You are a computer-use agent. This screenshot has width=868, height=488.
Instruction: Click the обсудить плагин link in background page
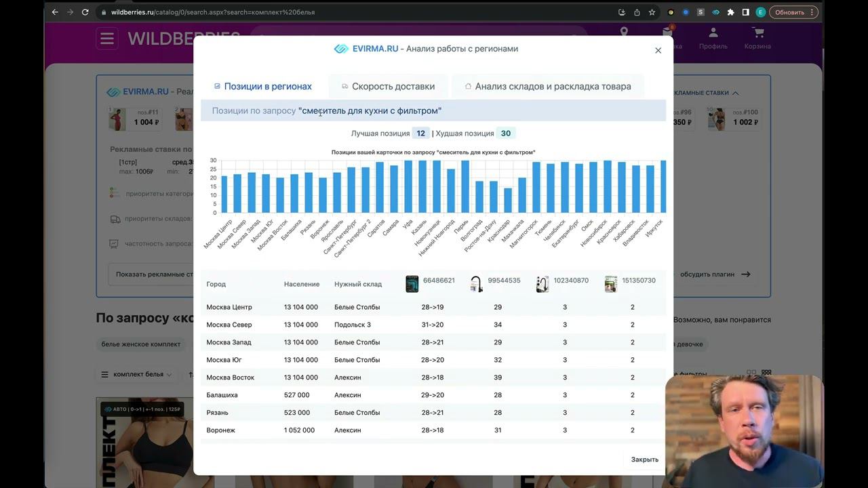click(x=715, y=274)
